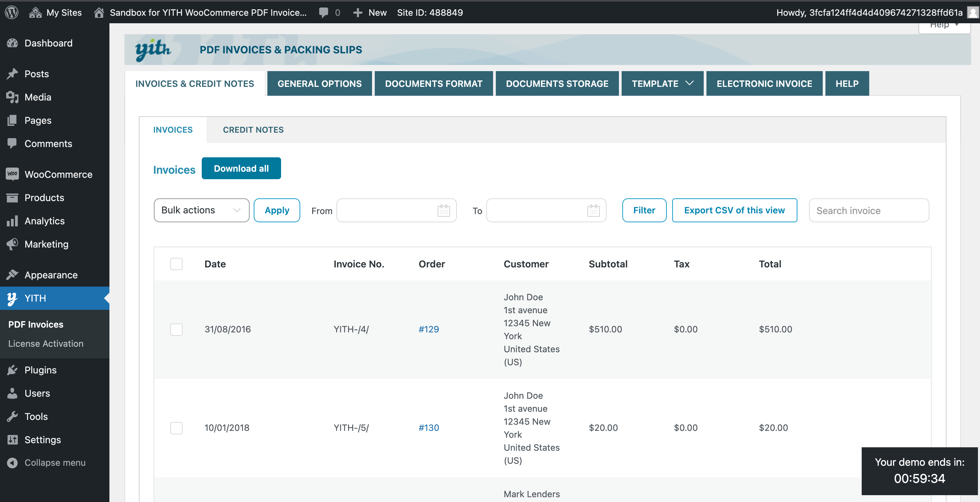980x502 pixels.
Task: Open order link #130
Action: [x=429, y=428]
